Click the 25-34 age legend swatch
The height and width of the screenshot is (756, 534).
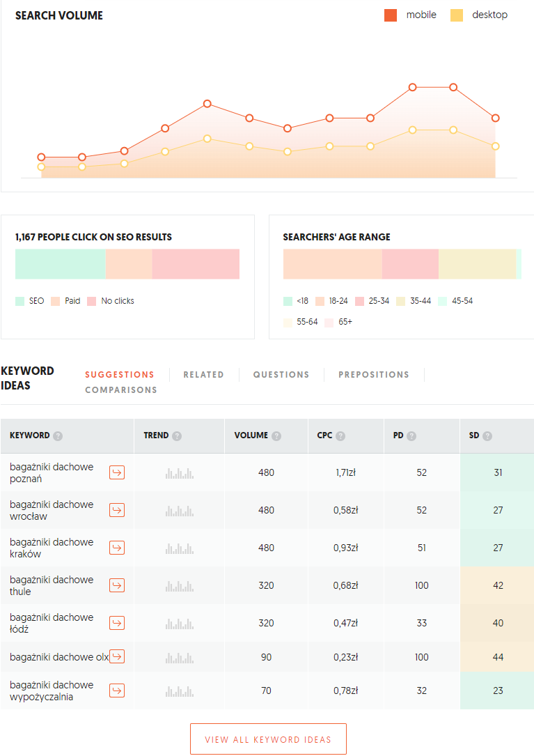coord(359,301)
